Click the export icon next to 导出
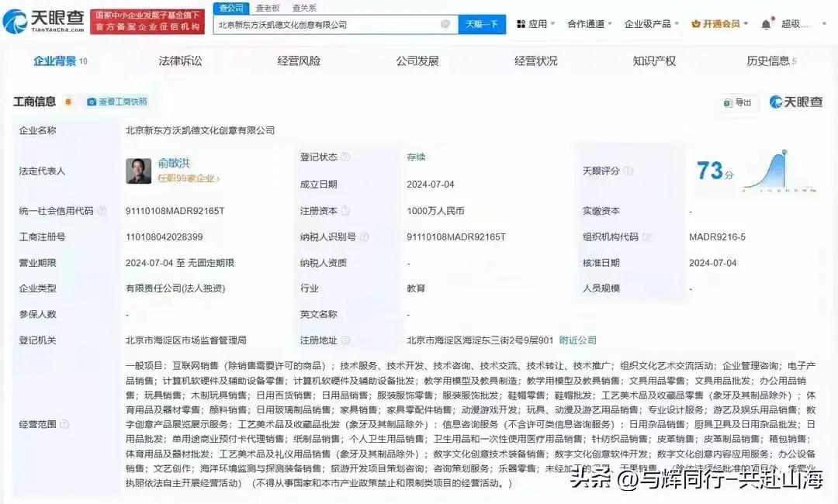Image resolution: width=838 pixels, height=504 pixels. pos(728,102)
